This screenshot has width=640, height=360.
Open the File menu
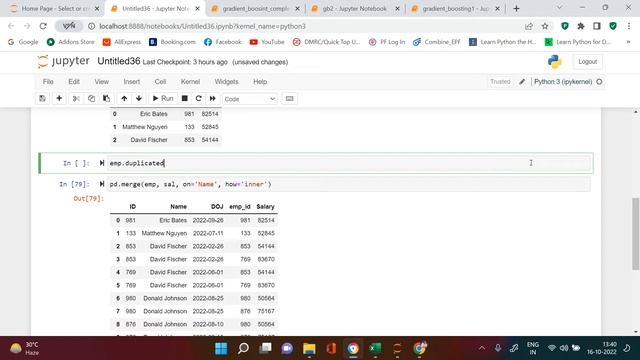[48, 82]
